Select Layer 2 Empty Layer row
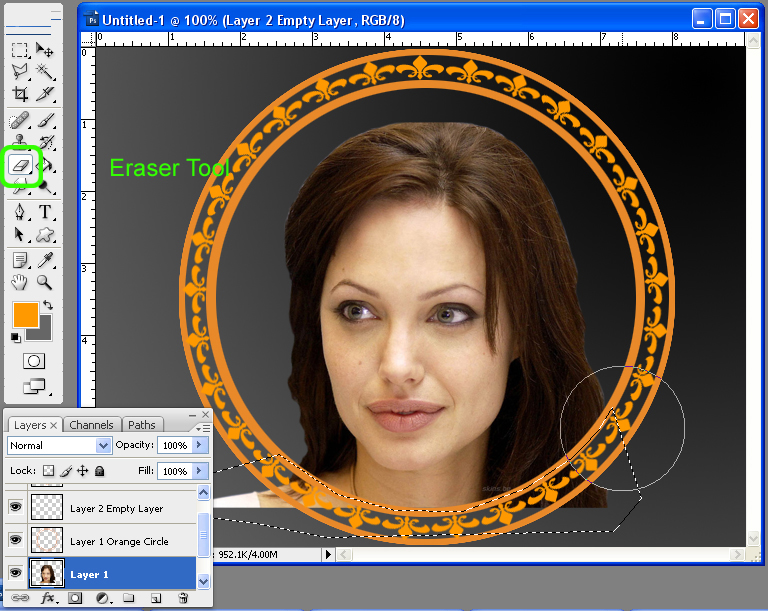The width and height of the screenshot is (768, 611). [101, 507]
